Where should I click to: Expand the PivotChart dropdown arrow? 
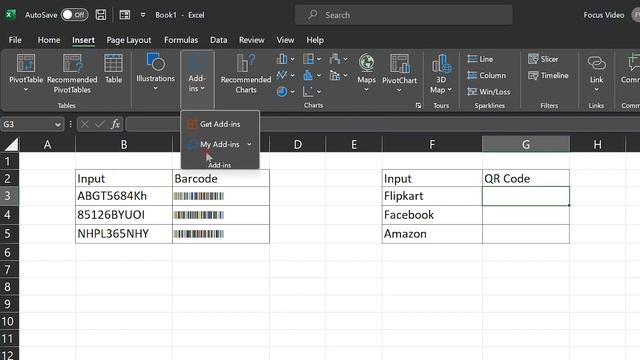pos(399,90)
